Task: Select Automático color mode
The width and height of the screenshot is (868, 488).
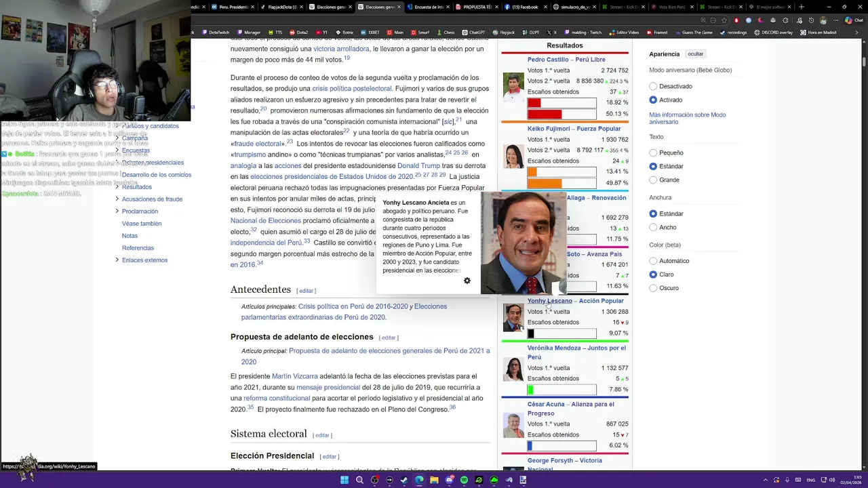Action: 653,261
